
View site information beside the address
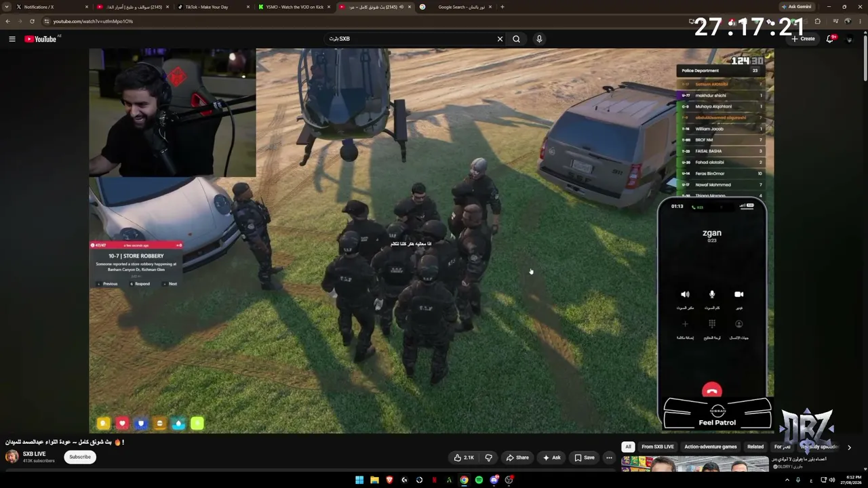(x=46, y=21)
